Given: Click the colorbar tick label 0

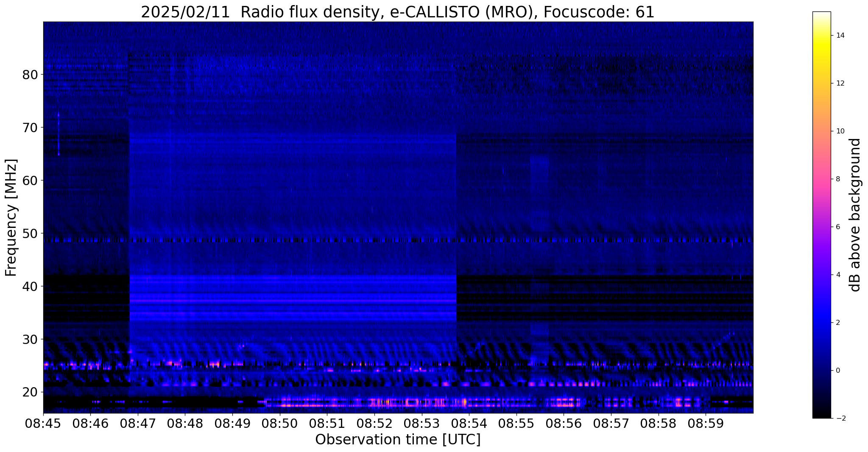Looking at the screenshot, I should pyautogui.click(x=837, y=371).
